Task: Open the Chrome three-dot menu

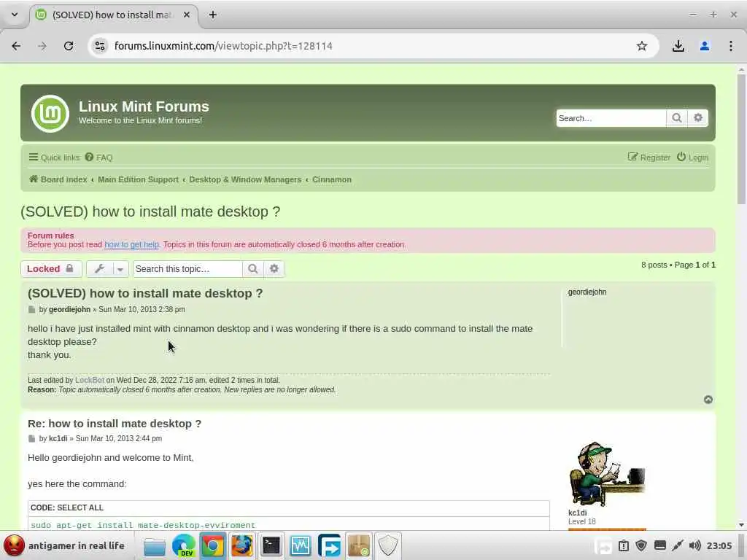Action: [730, 46]
